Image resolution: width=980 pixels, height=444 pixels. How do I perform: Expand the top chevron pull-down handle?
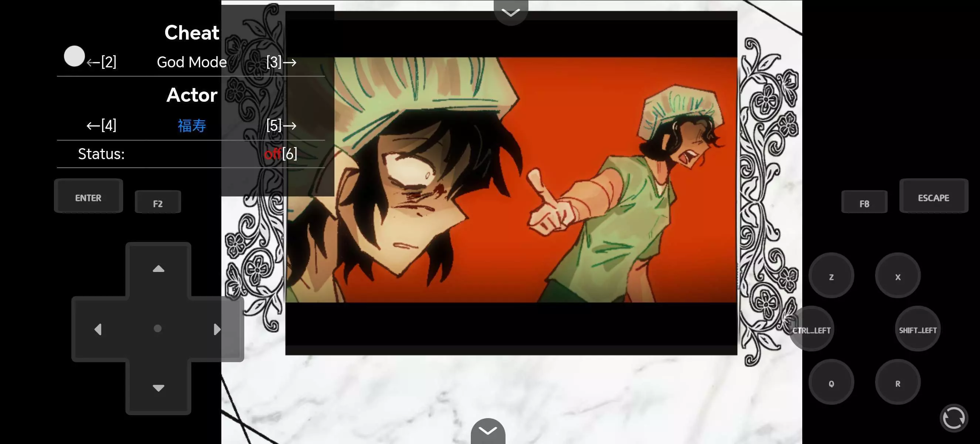coord(511,12)
